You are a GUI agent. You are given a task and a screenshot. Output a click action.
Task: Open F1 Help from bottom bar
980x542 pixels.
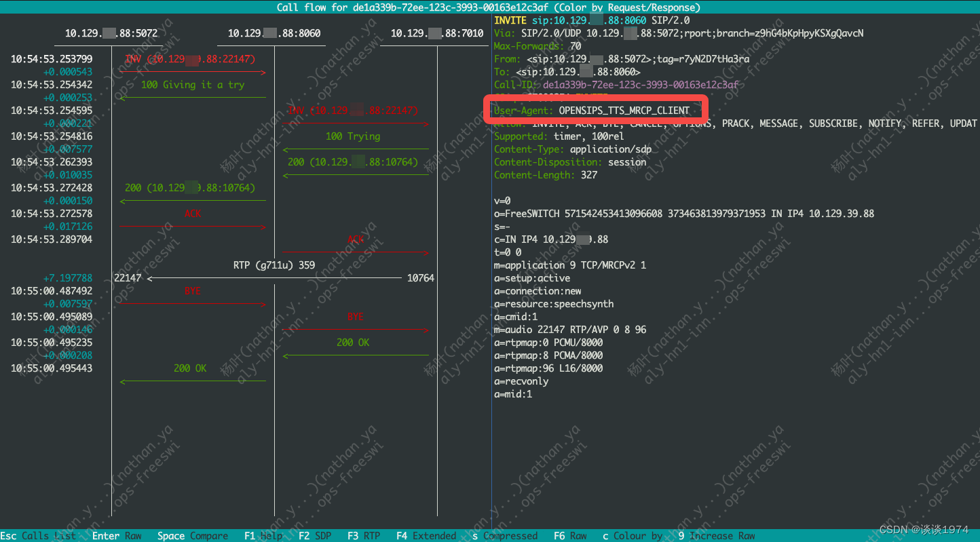coord(263,536)
